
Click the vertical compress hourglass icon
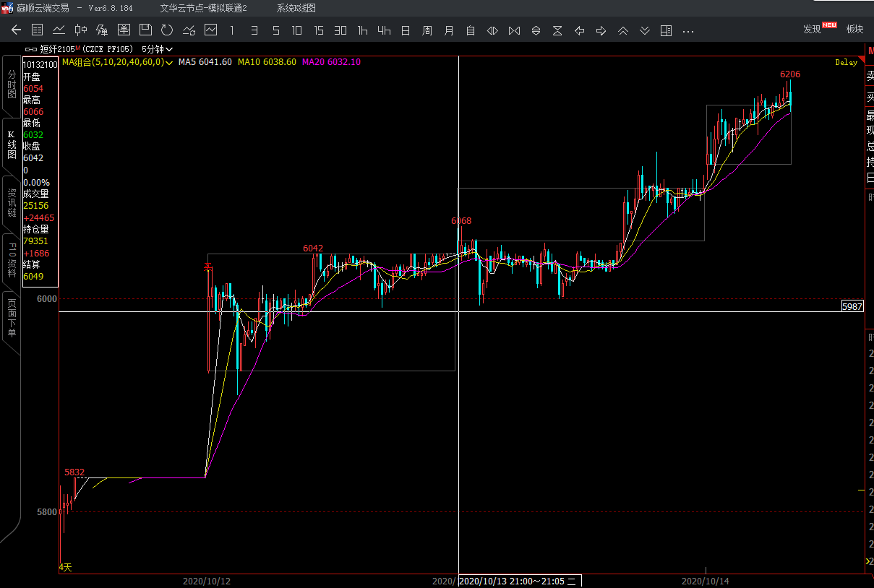[557, 30]
